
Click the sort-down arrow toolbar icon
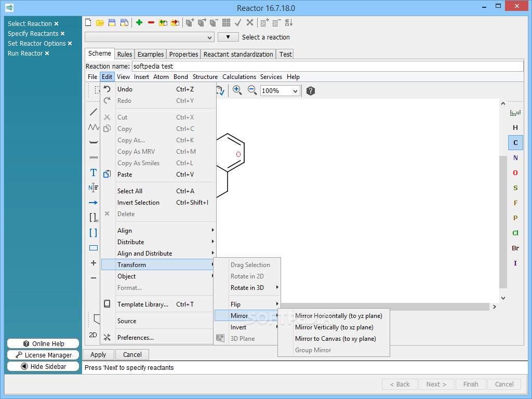(x=289, y=23)
